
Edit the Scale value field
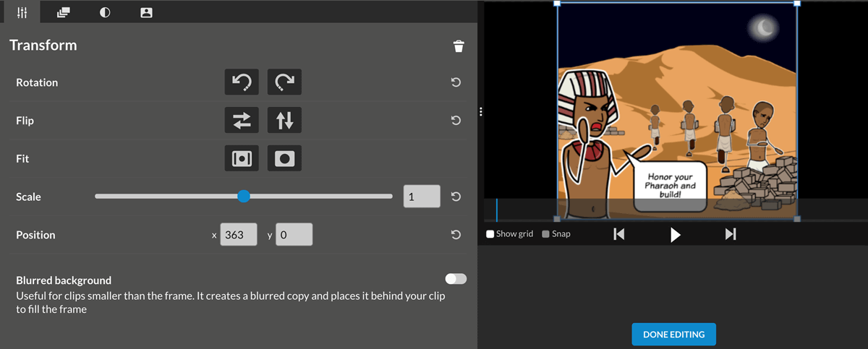[422, 197]
